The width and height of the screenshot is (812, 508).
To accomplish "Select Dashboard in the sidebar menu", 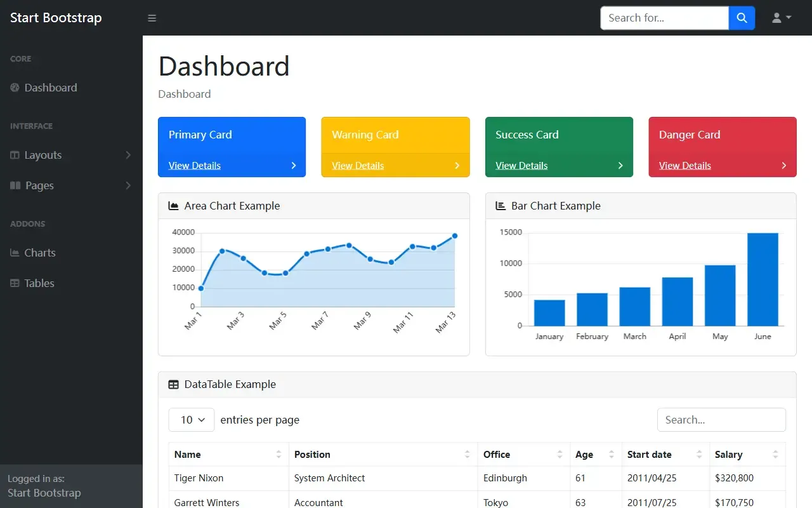I will (51, 88).
